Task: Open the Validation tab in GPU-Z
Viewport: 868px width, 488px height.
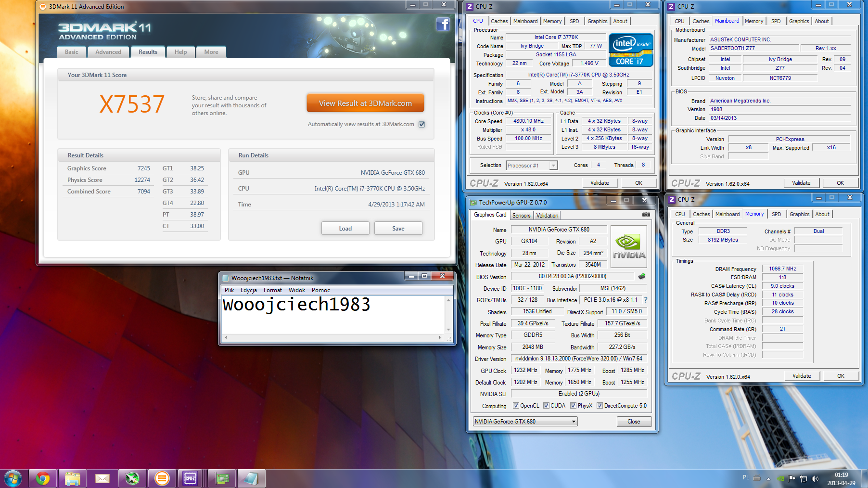Action: click(547, 216)
